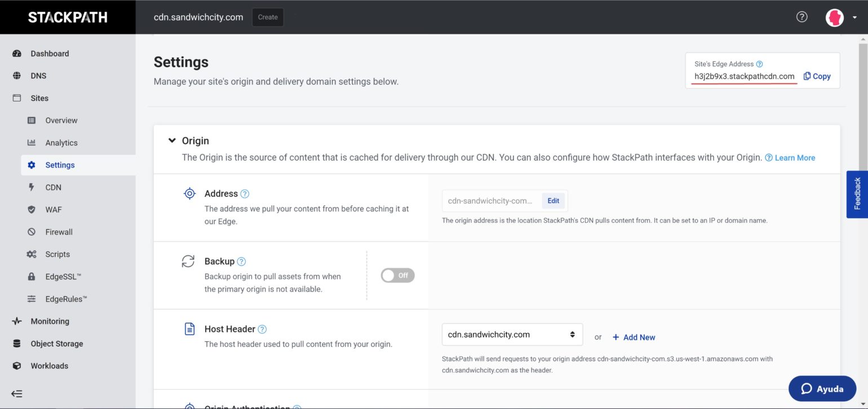Viewport: 868px width, 409px height.
Task: Click the Address target icon
Action: tap(189, 193)
